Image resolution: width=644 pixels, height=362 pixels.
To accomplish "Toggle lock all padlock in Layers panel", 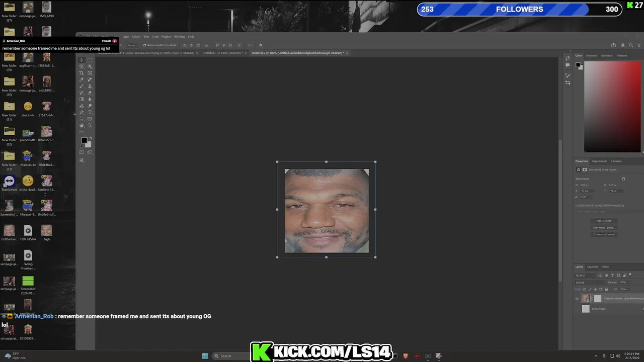I will coord(606,289).
